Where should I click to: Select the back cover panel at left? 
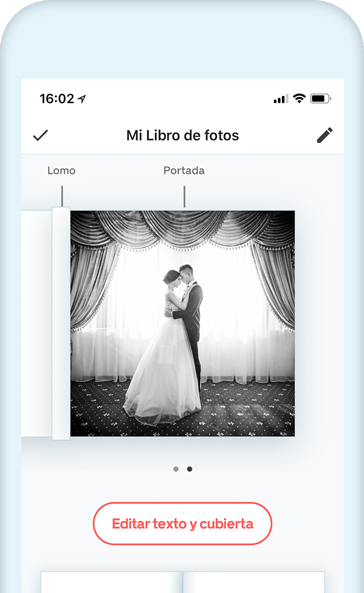pos(37,323)
